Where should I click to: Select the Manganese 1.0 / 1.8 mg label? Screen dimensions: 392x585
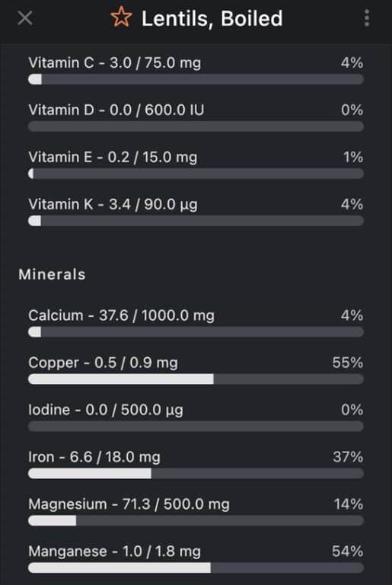click(114, 551)
